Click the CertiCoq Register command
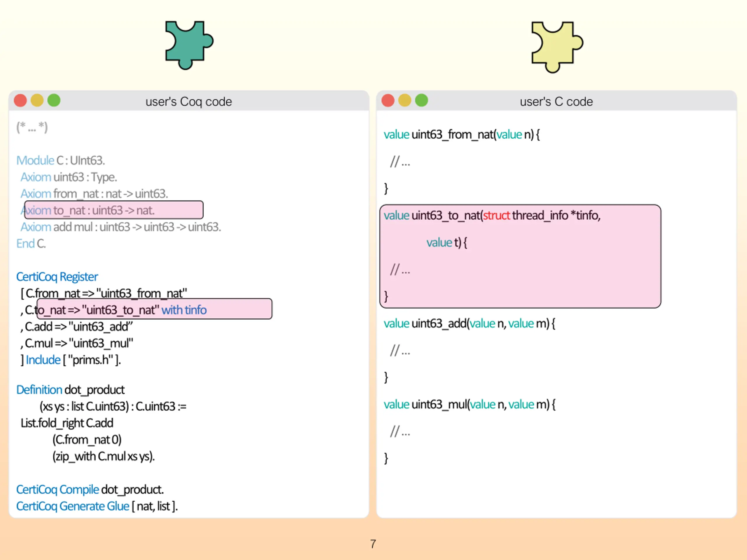The image size is (747, 560). (57, 277)
